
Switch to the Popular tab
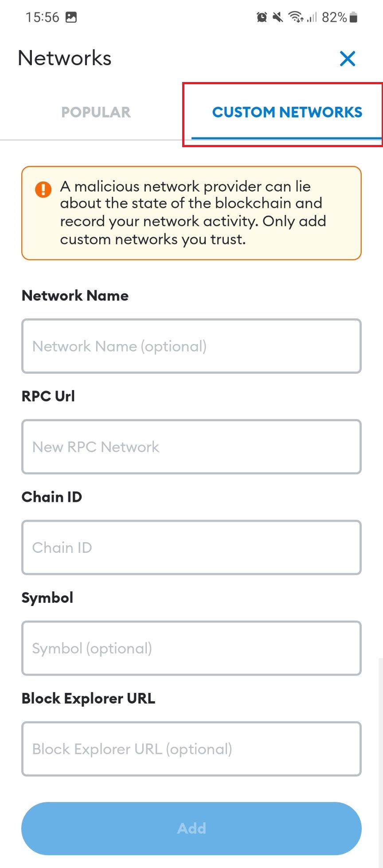96,112
